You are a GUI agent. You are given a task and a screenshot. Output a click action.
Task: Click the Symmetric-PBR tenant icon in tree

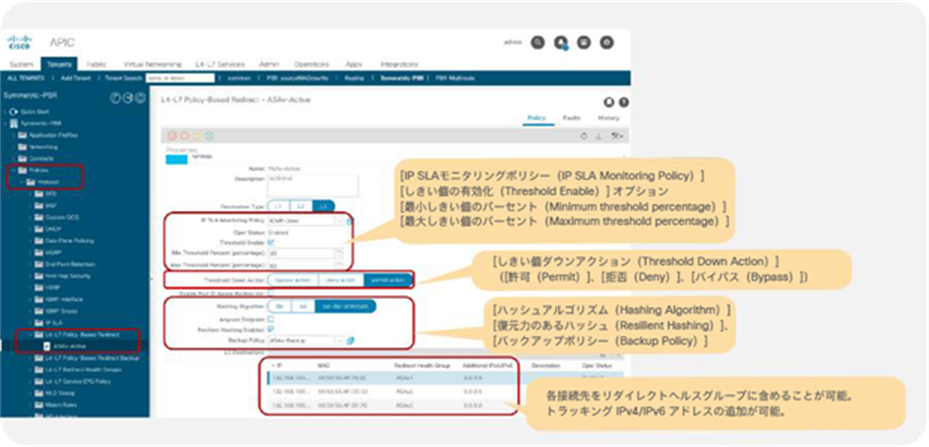(x=14, y=123)
